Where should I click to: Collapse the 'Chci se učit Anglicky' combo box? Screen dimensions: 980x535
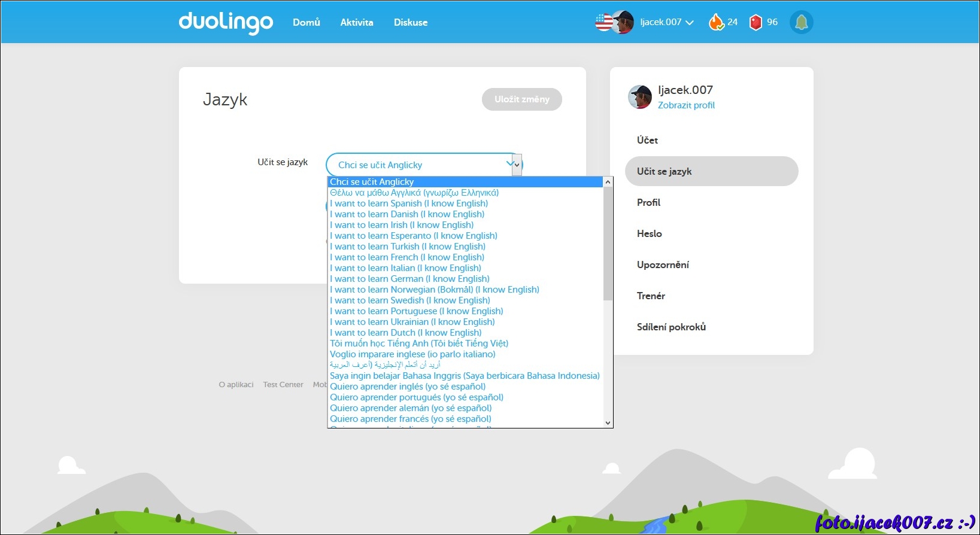(x=517, y=165)
